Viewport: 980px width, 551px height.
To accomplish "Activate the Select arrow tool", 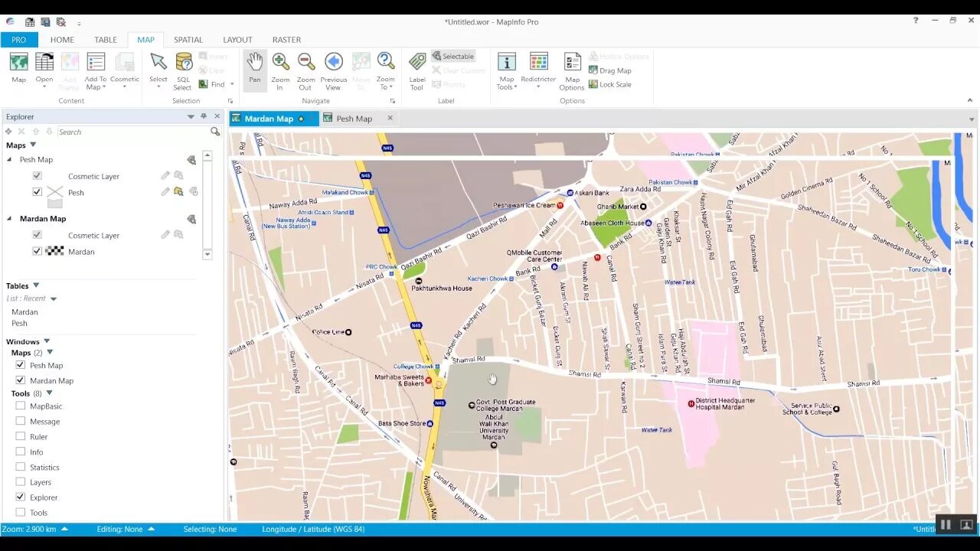I will [158, 62].
